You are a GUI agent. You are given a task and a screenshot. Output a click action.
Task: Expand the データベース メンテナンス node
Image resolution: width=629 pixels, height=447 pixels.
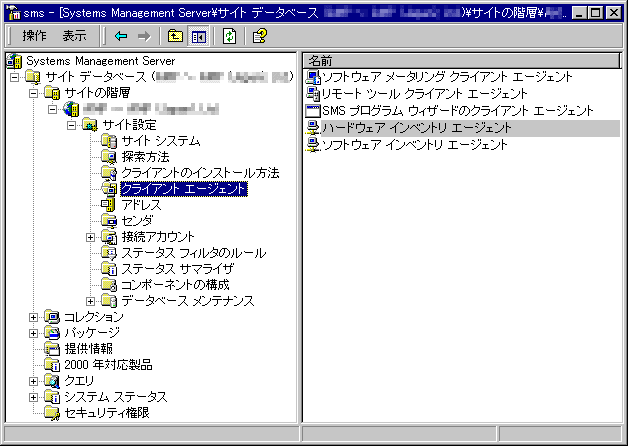pos(90,301)
